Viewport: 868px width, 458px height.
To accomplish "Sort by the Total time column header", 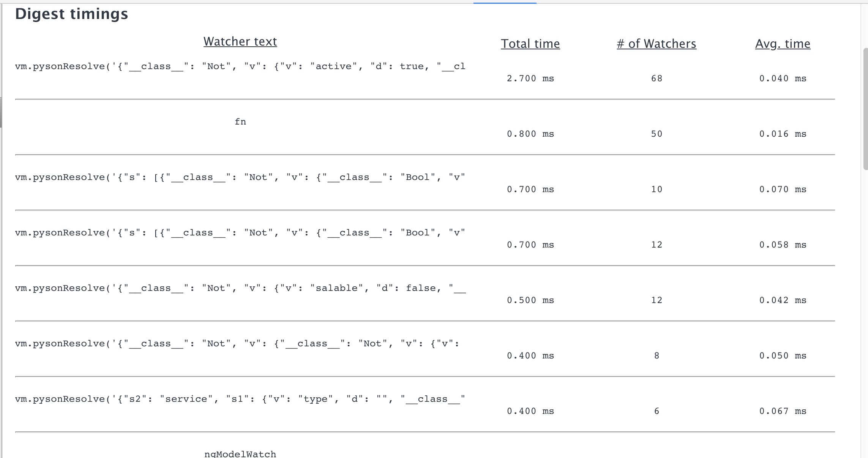I will pos(530,44).
